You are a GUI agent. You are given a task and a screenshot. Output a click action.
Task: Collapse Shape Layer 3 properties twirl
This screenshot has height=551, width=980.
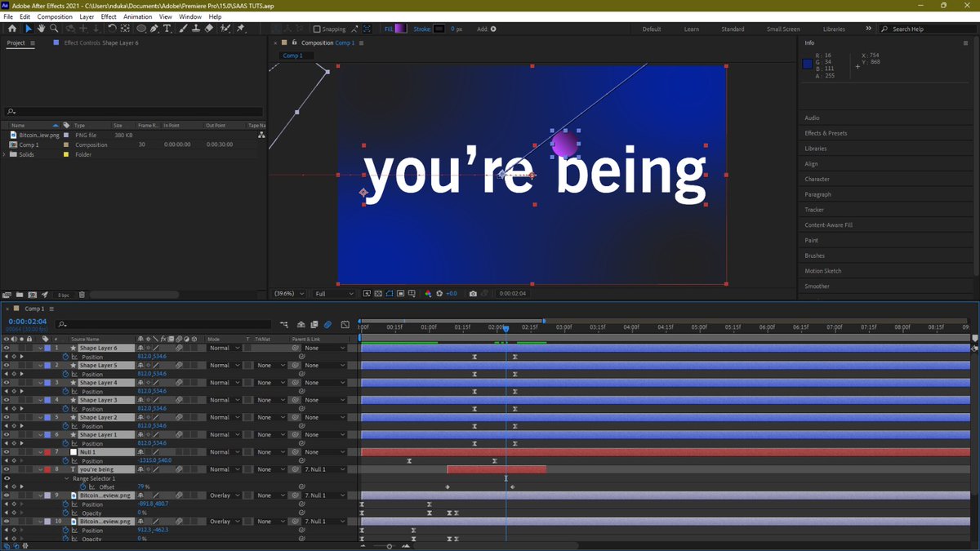coord(41,400)
